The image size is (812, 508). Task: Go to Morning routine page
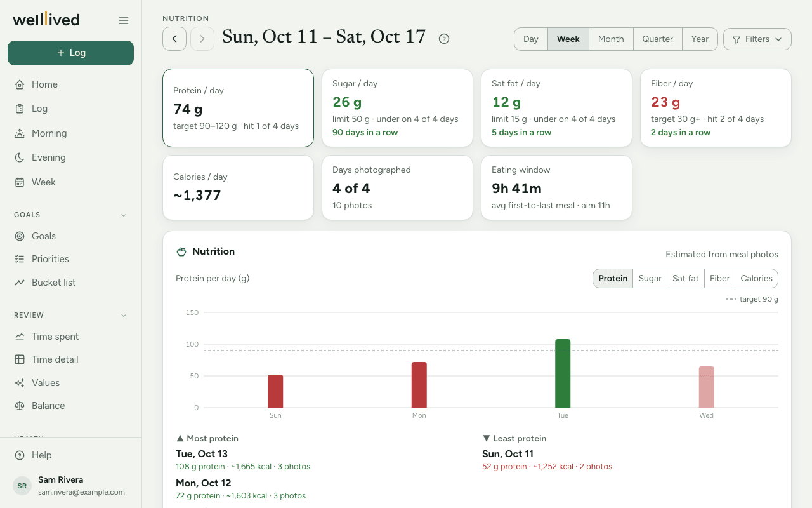tap(70, 133)
